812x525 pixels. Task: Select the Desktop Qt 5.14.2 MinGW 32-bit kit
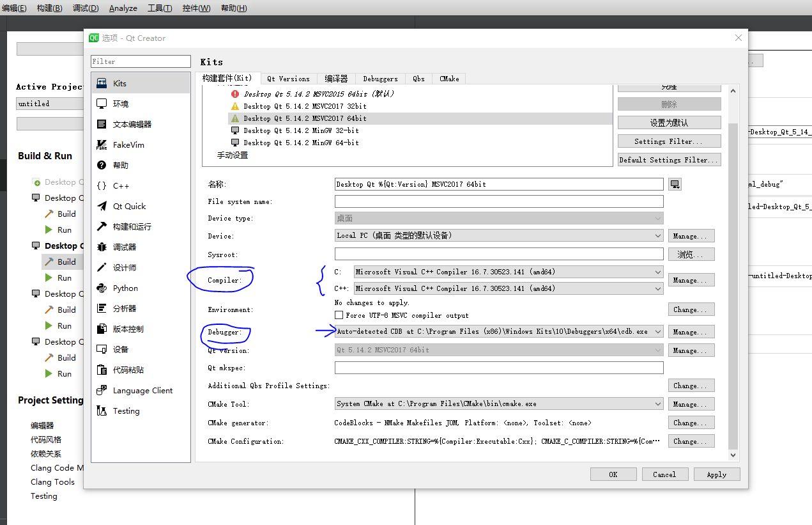pyautogui.click(x=301, y=130)
